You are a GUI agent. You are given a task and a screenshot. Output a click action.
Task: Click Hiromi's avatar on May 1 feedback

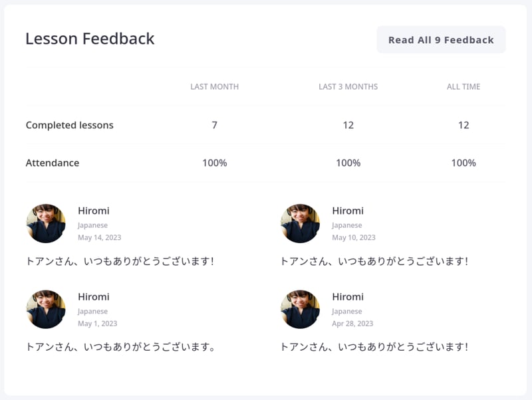point(46,309)
